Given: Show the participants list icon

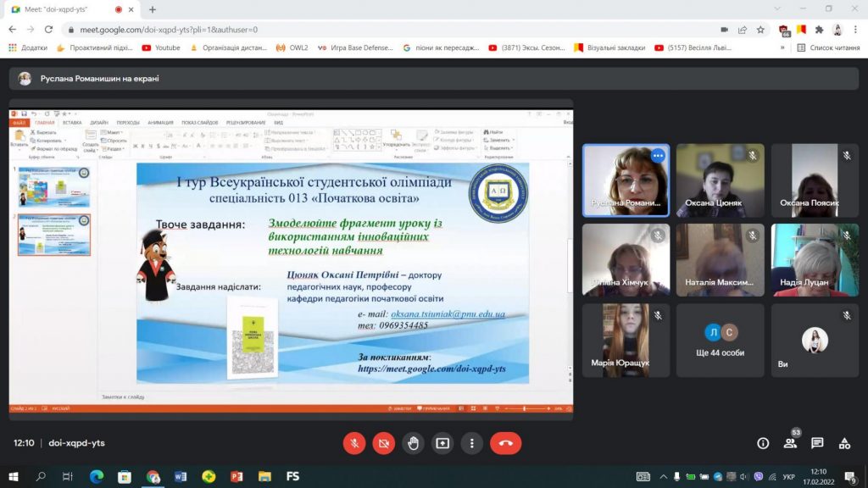Looking at the screenshot, I should pos(790,443).
